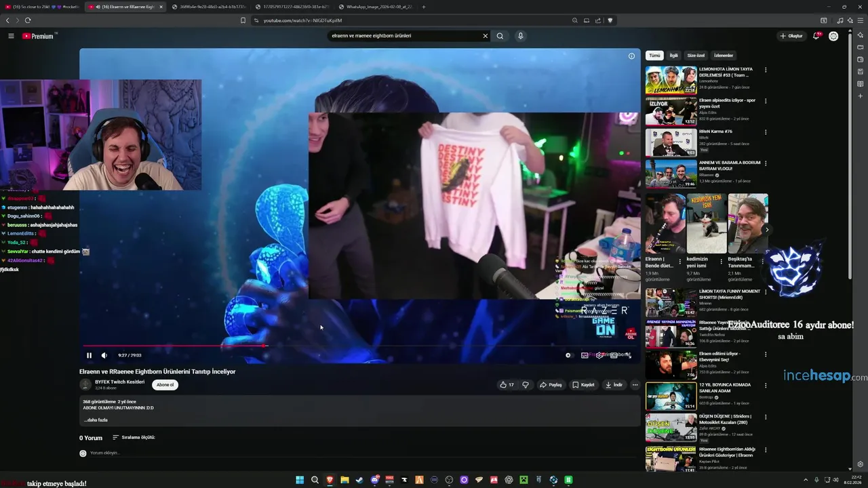
Task: Close the Elraenn ve RRaenee browser tab
Action: [161, 7]
